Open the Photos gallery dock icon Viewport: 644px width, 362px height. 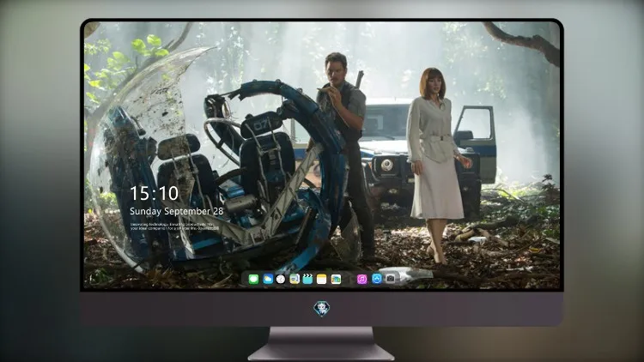pyautogui.click(x=336, y=280)
